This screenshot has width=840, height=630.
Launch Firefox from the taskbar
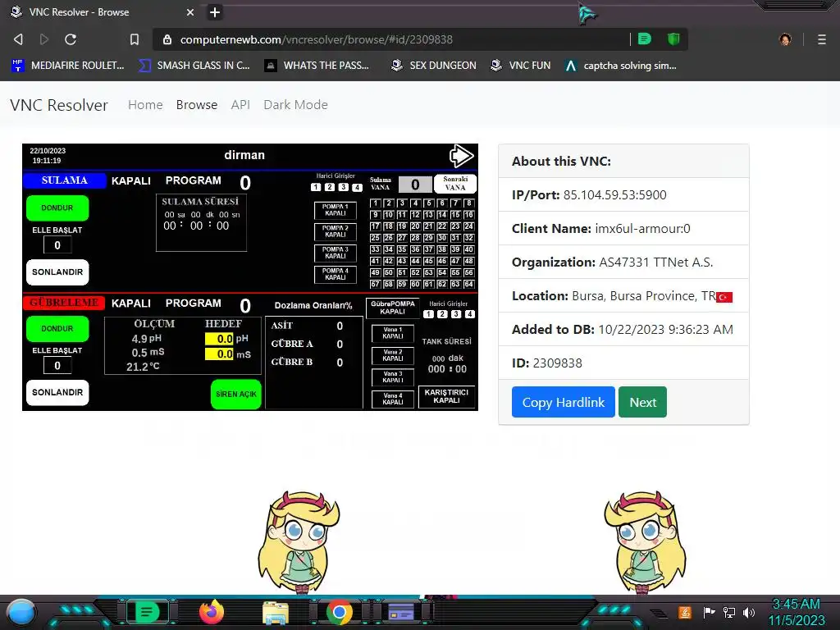point(211,612)
